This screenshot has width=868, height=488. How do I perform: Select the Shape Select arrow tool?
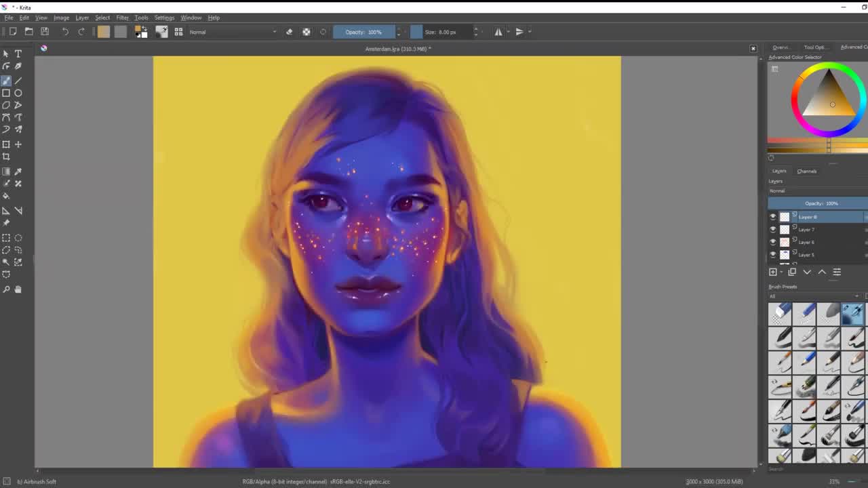coord(6,54)
